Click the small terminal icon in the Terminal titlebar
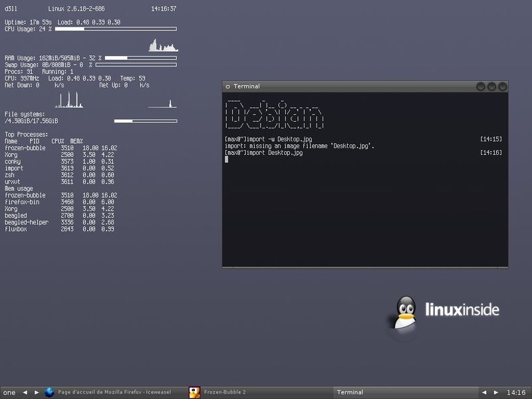 tap(229, 86)
